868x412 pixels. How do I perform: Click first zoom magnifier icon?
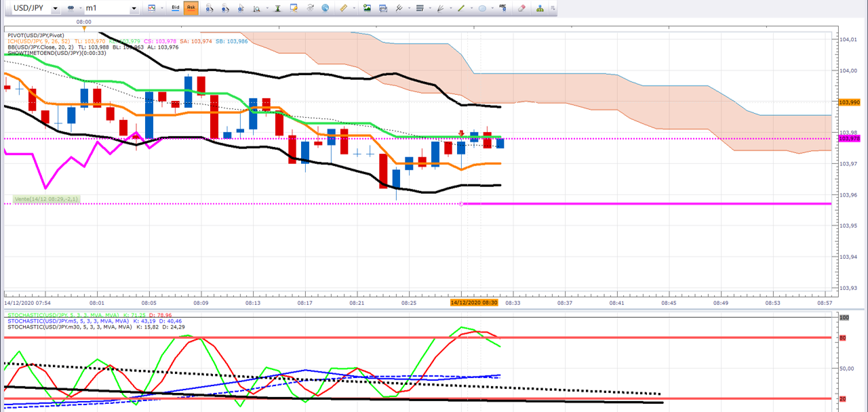(210, 8)
